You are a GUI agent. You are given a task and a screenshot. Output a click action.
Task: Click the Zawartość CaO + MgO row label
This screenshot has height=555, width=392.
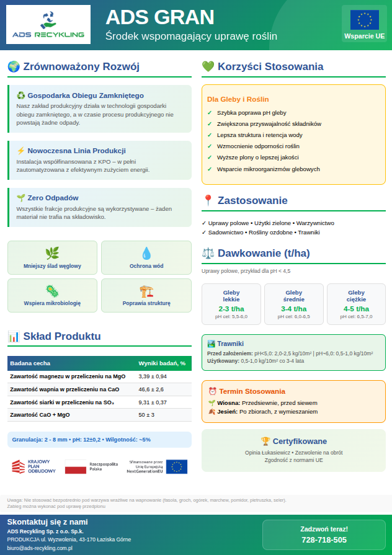point(40,415)
